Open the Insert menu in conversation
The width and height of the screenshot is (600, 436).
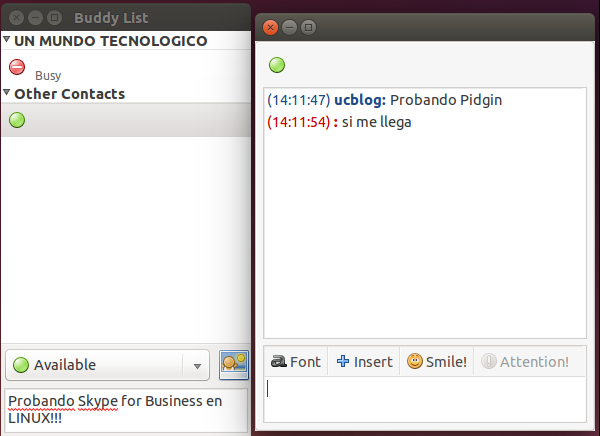point(364,362)
